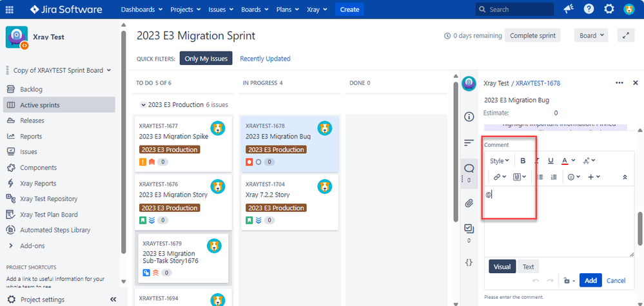Switch comment editor to Text mode
The image size is (644, 306).
coord(528,267)
